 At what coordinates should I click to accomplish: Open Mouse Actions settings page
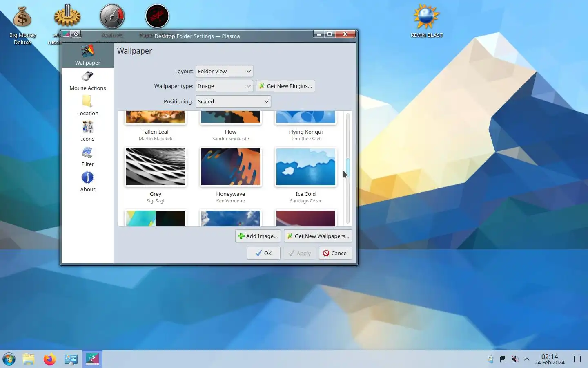[x=87, y=81]
